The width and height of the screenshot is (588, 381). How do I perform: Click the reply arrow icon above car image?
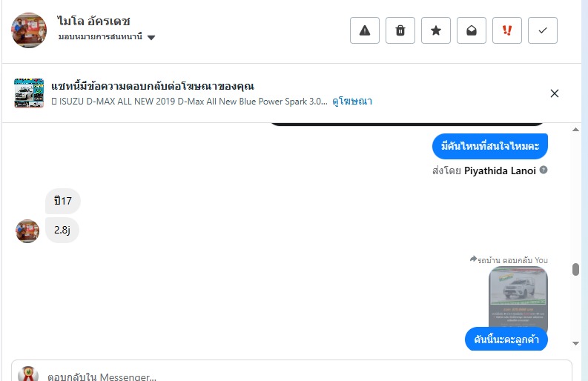coord(473,260)
